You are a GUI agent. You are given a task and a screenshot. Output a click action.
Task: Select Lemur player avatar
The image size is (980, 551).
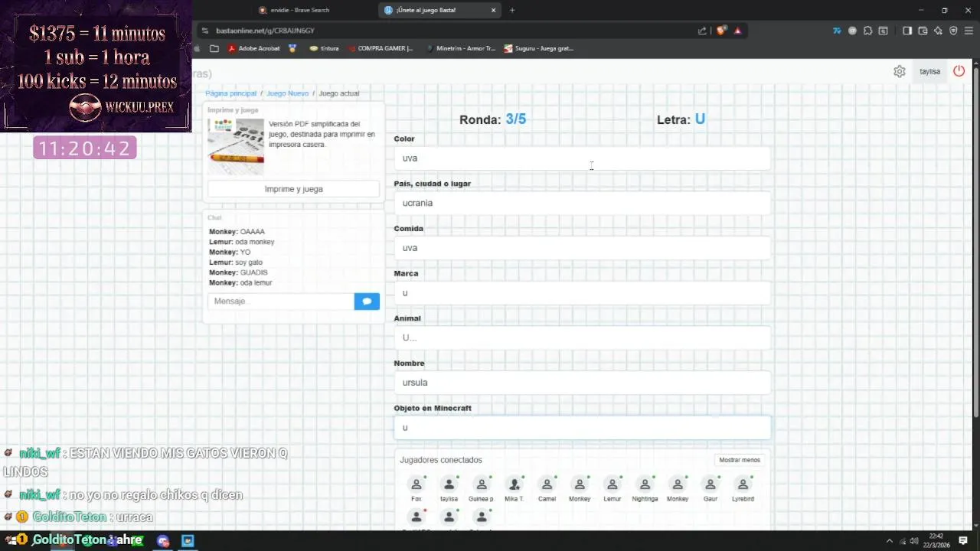pos(612,484)
